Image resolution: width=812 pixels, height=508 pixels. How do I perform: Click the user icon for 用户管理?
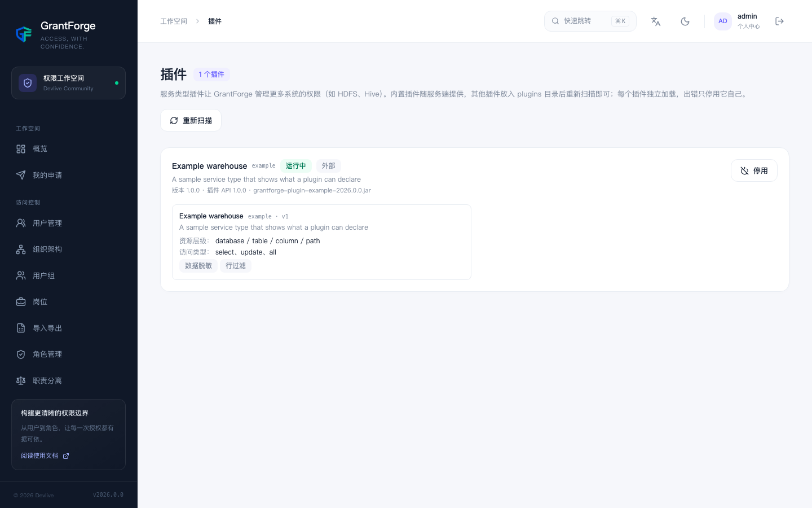21,223
